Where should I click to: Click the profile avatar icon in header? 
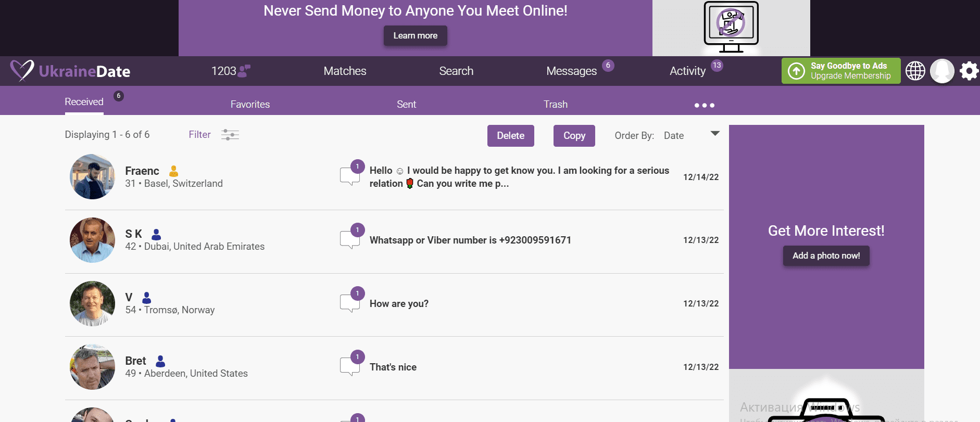[942, 71]
